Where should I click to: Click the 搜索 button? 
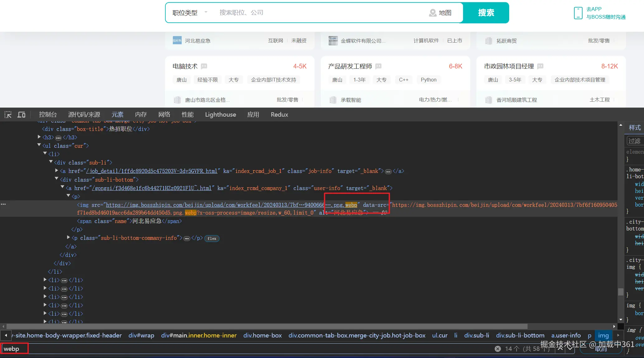[x=486, y=13]
